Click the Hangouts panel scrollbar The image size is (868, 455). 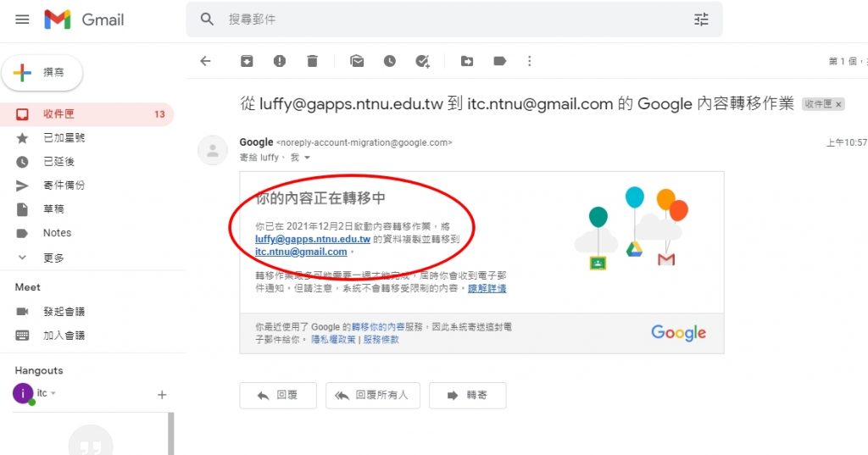pos(171,434)
